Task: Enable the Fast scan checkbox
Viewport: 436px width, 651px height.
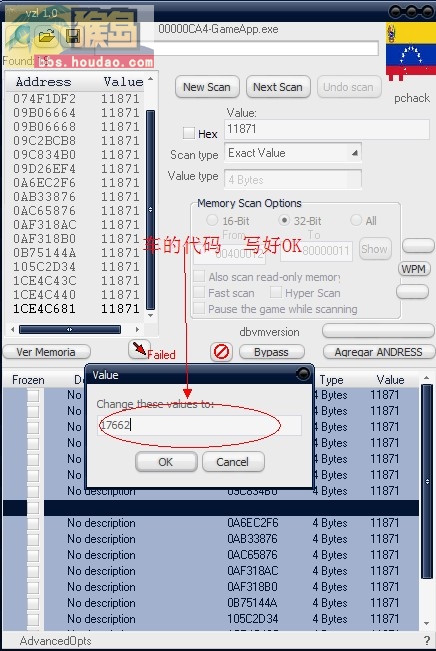Action: 199,292
